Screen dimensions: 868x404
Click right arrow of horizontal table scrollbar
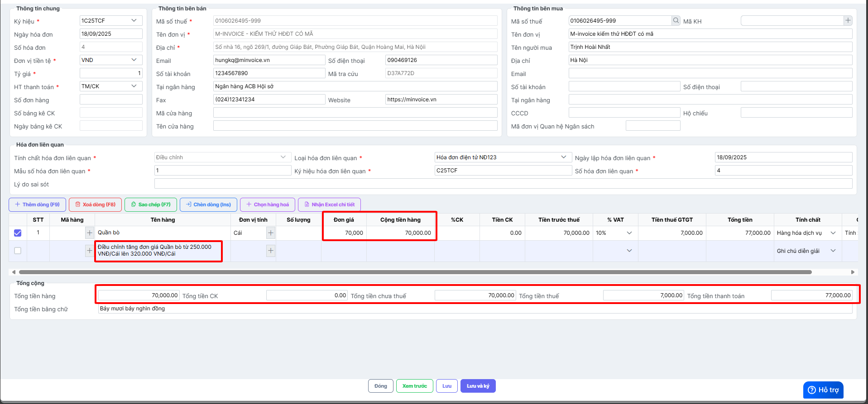click(x=853, y=272)
